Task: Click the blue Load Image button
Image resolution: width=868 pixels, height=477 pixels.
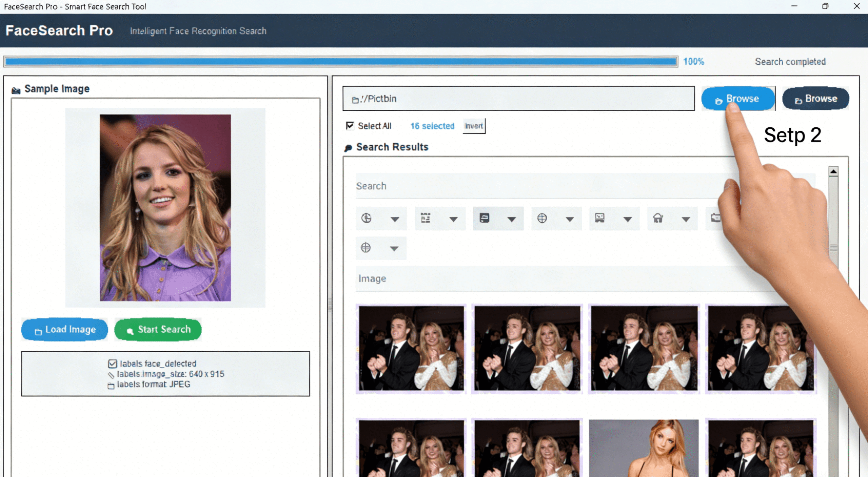Action: pyautogui.click(x=64, y=329)
